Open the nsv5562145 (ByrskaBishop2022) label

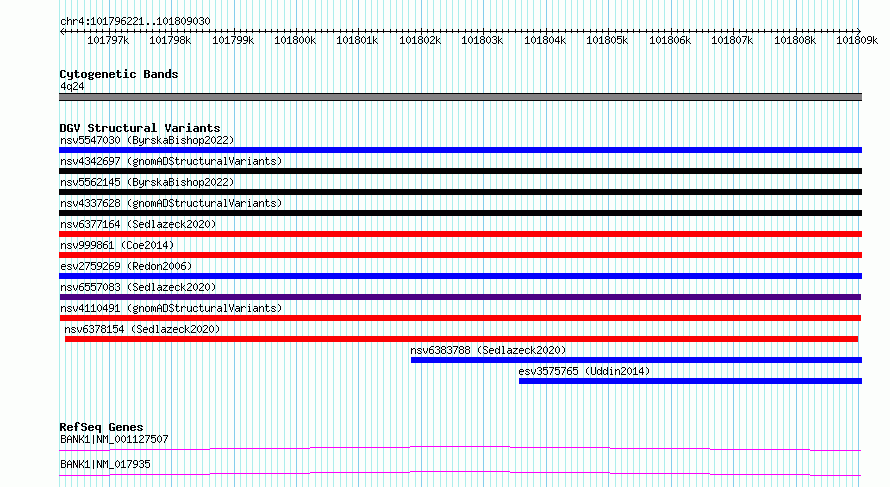point(147,182)
